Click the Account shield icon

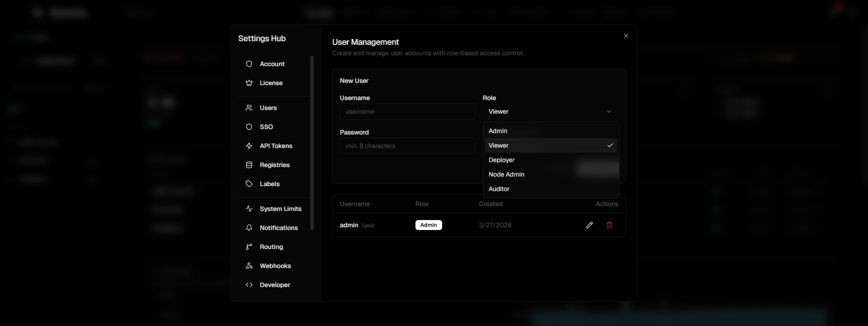coord(249,64)
